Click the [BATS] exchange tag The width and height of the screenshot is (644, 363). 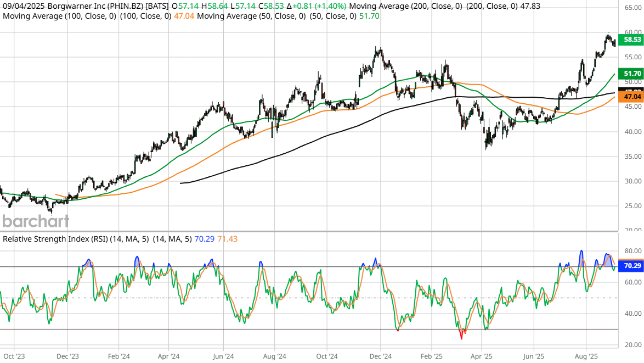point(157,6)
